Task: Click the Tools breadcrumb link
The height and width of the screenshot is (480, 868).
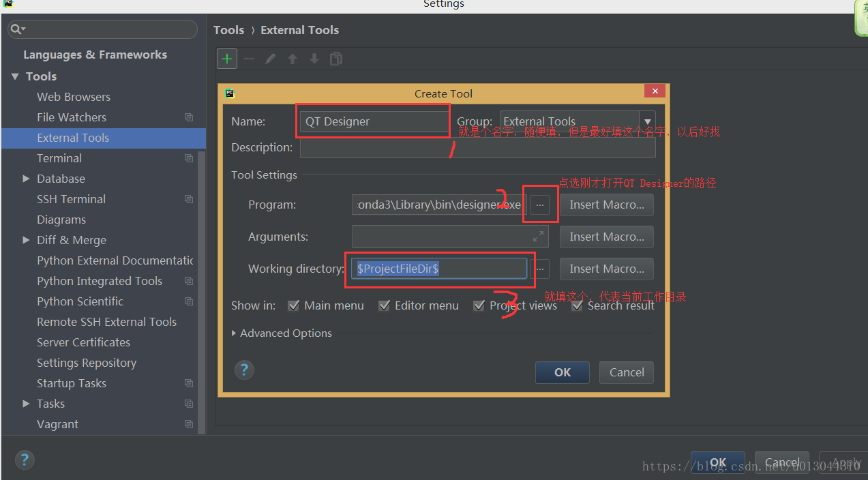Action: (228, 30)
